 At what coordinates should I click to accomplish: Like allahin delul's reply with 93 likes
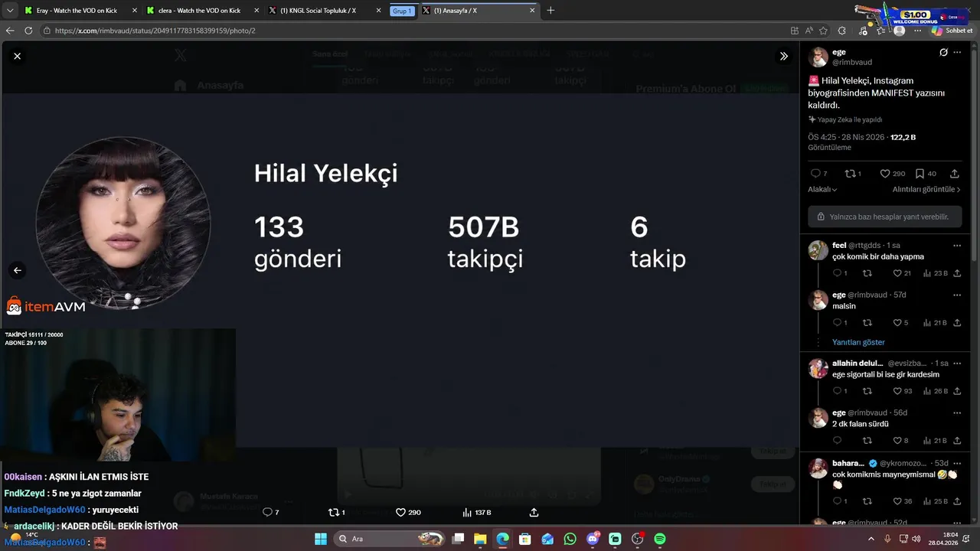point(897,391)
